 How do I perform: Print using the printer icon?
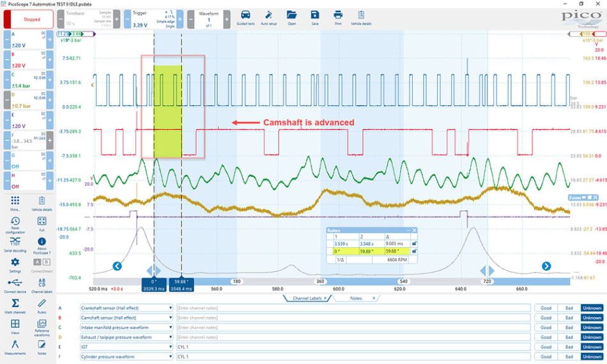coord(338,17)
